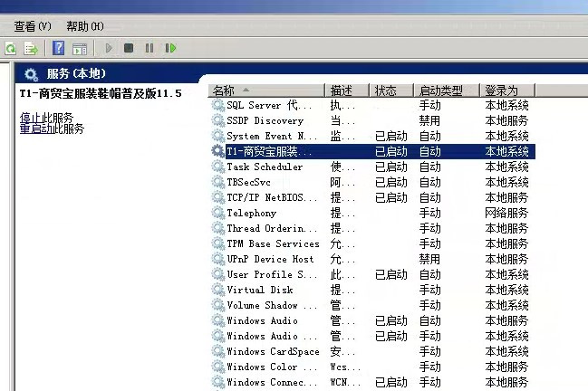Select the SSDP Discovery service name

coord(265,120)
